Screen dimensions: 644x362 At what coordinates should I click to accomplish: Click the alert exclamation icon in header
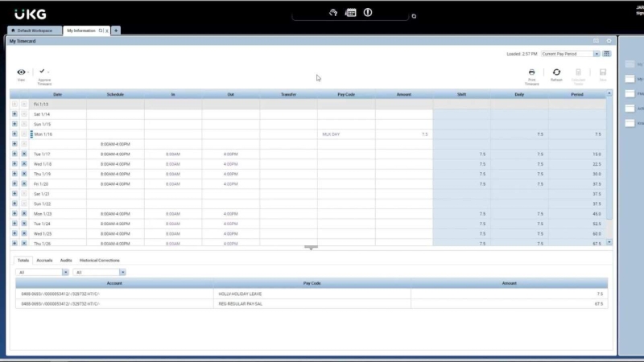tap(368, 13)
